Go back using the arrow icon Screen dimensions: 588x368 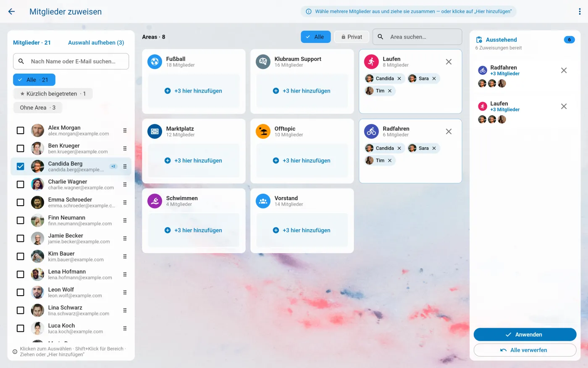(x=11, y=12)
